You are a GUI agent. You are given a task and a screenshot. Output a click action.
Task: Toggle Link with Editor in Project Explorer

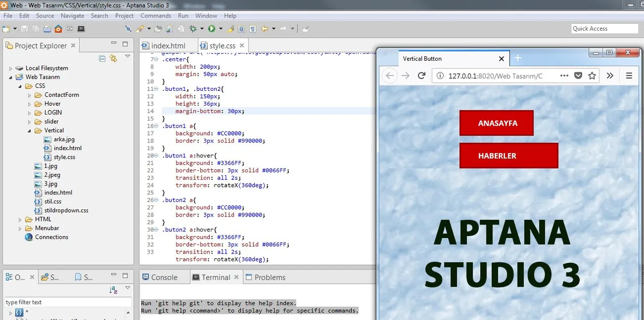click(113, 58)
